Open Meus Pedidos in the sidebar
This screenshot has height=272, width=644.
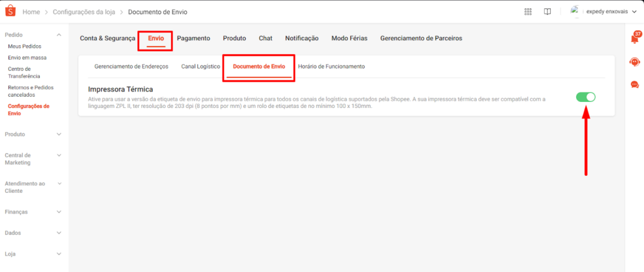click(23, 46)
